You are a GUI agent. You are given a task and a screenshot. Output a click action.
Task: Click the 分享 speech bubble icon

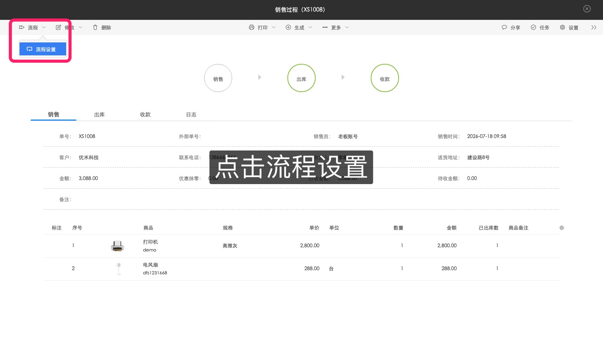point(504,28)
